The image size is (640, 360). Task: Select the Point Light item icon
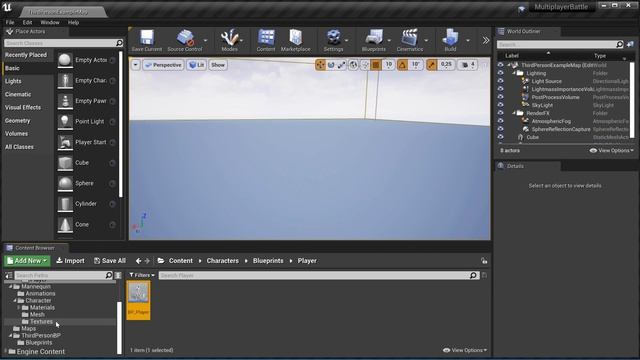click(x=65, y=122)
